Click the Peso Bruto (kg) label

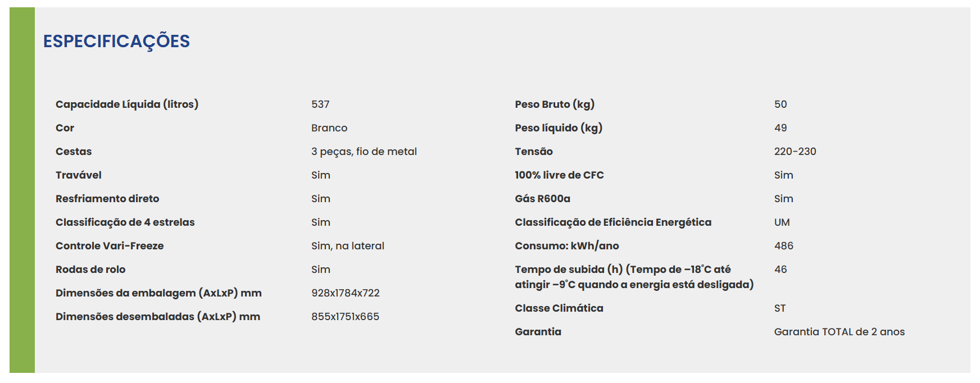point(555,104)
